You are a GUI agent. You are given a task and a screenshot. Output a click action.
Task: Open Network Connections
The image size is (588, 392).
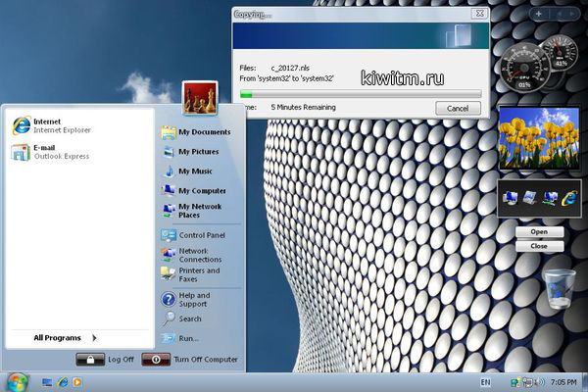pyautogui.click(x=192, y=255)
